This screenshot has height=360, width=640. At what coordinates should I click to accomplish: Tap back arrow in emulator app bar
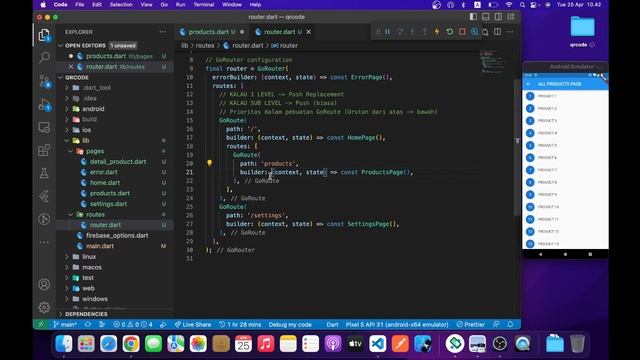click(529, 84)
